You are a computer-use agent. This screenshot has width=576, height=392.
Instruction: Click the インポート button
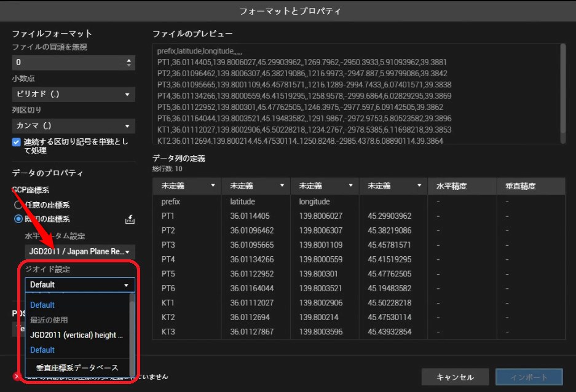(x=529, y=377)
